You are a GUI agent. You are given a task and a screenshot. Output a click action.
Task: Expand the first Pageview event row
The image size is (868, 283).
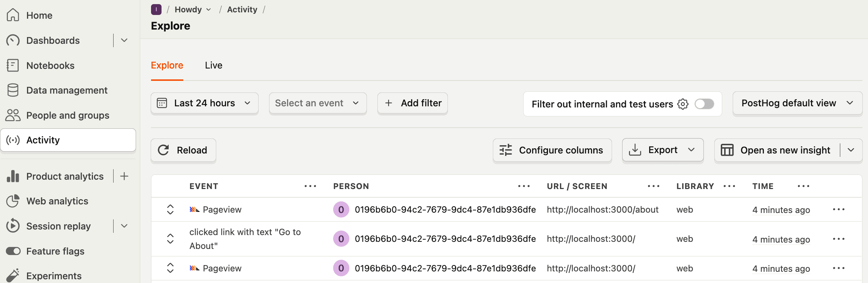point(170,210)
